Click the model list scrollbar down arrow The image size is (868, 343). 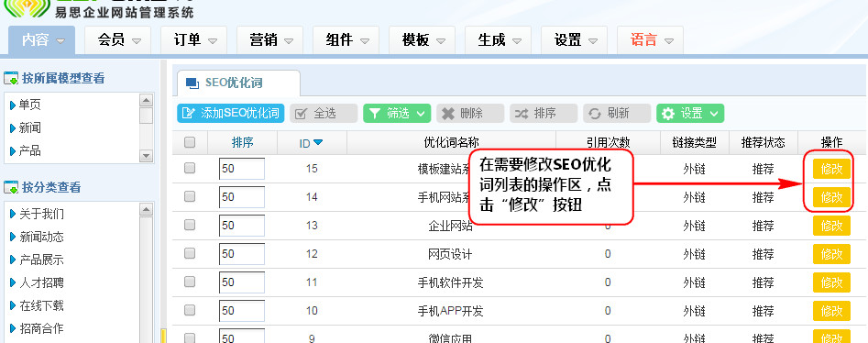146,156
